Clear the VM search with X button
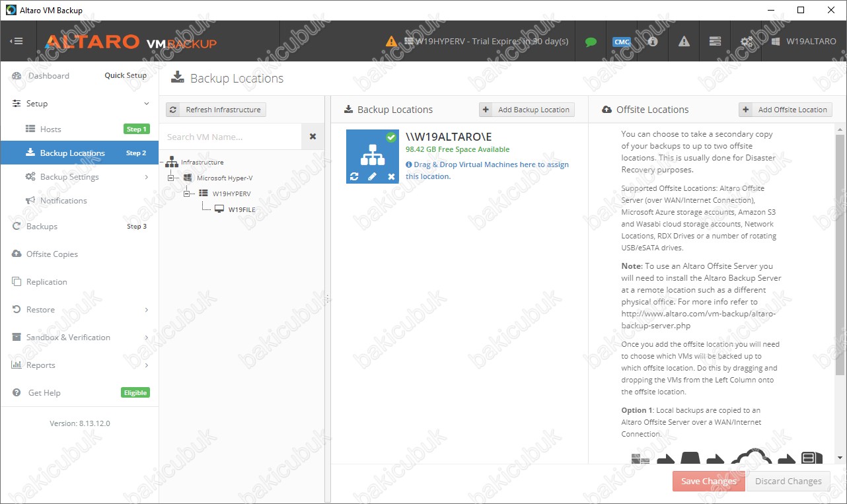847x504 pixels. [313, 137]
